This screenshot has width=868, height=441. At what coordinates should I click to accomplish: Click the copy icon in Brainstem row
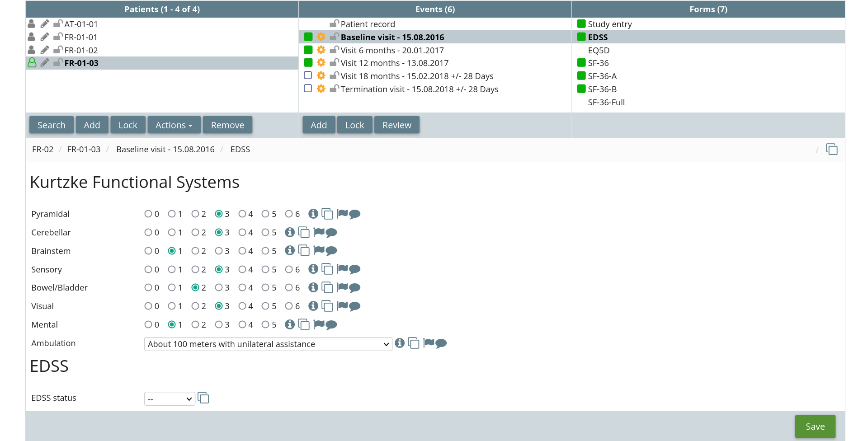coord(304,251)
